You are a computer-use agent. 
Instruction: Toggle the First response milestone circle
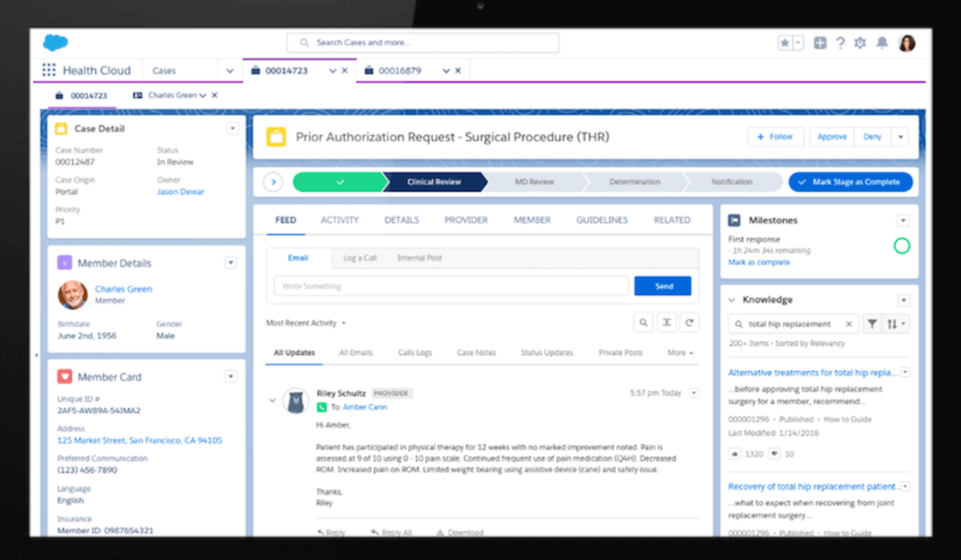[x=902, y=246]
